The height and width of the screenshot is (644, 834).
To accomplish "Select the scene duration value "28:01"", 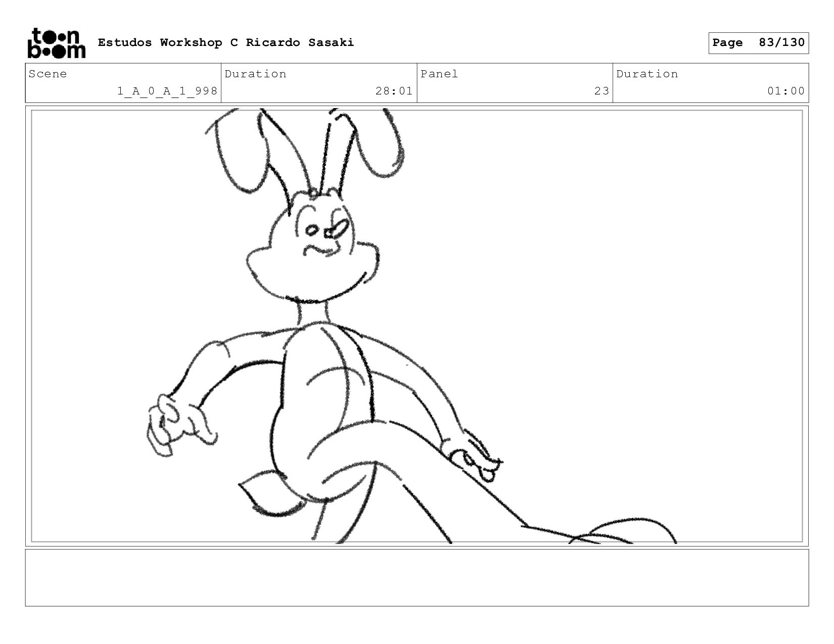I will (x=394, y=91).
